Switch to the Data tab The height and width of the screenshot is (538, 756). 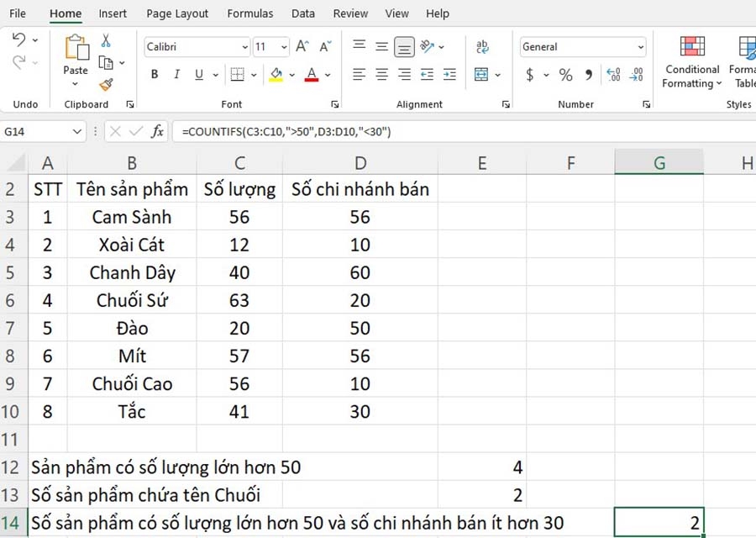pyautogui.click(x=302, y=13)
